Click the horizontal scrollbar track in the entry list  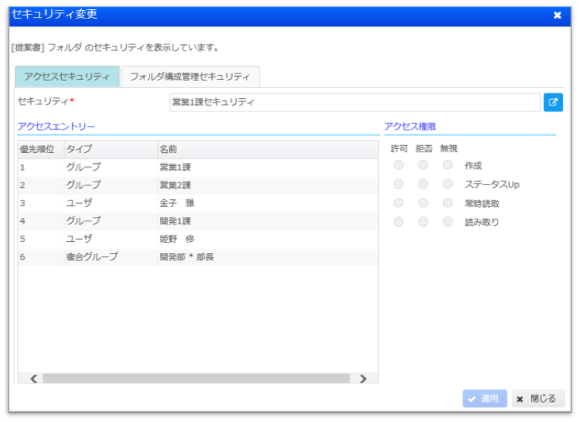[196, 378]
